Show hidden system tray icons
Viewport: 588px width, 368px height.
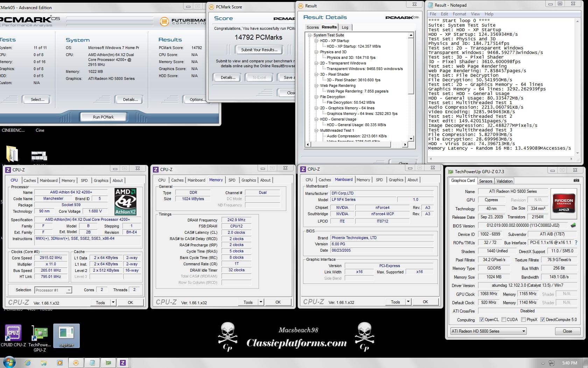(543, 363)
